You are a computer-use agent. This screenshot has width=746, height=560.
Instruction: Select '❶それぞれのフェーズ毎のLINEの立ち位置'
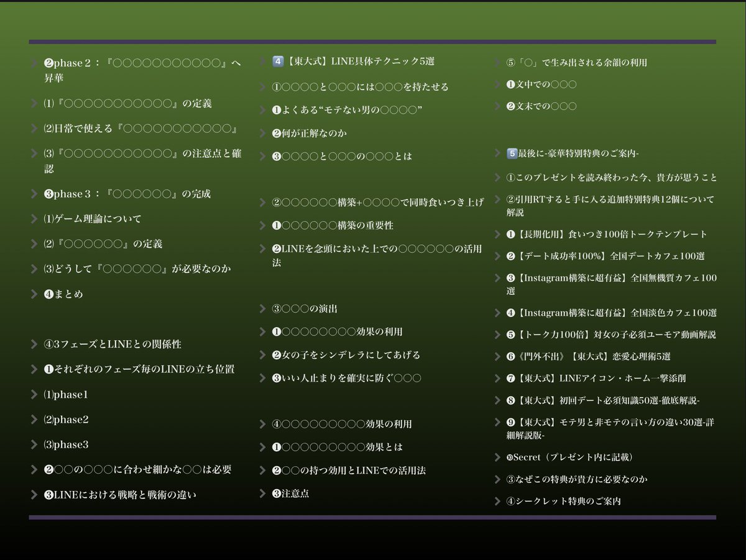[x=139, y=369]
